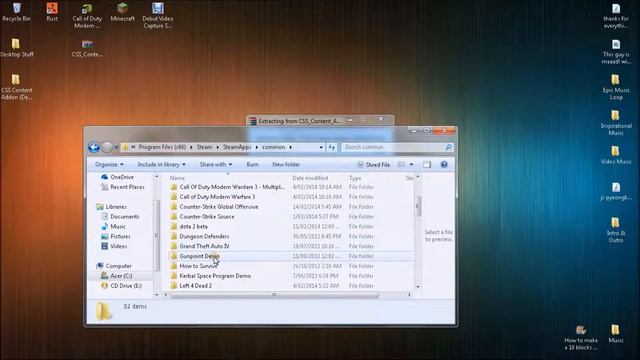Click the refresh button beside address bar
Image resolution: width=640 pixels, height=360 pixels.
coord(332,147)
